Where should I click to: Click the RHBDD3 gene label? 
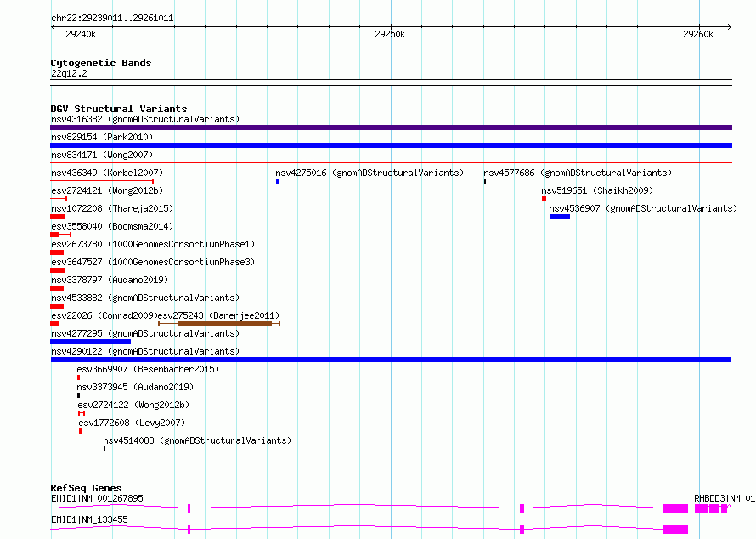tap(725, 498)
